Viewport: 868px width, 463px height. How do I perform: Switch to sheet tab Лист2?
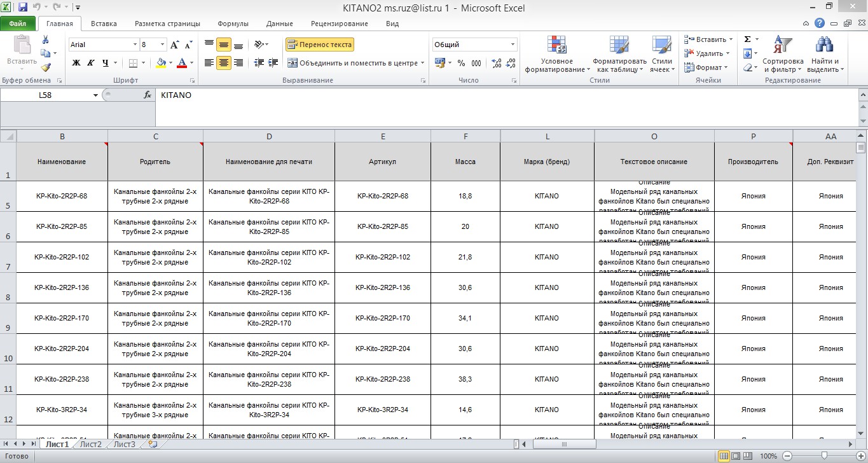(x=91, y=445)
